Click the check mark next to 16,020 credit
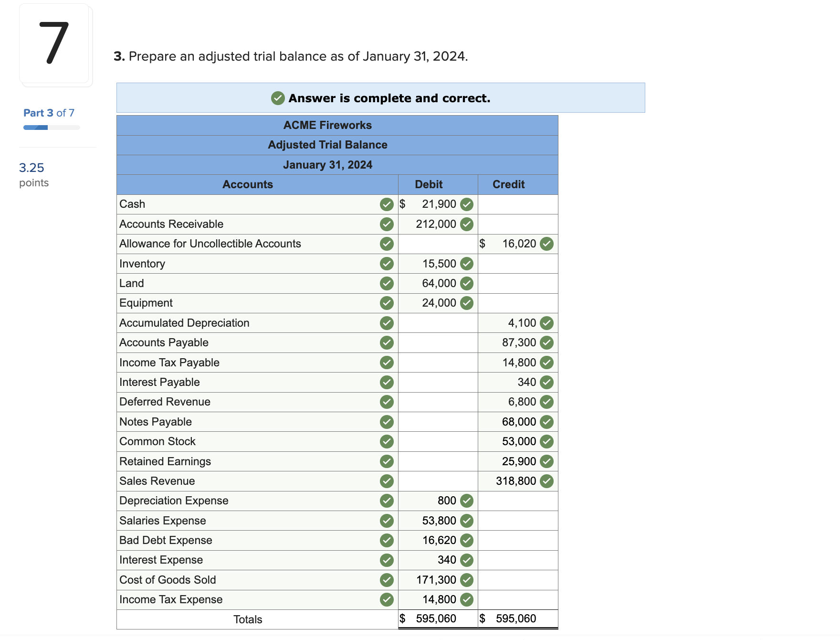This screenshot has height=640, width=840. (x=546, y=244)
